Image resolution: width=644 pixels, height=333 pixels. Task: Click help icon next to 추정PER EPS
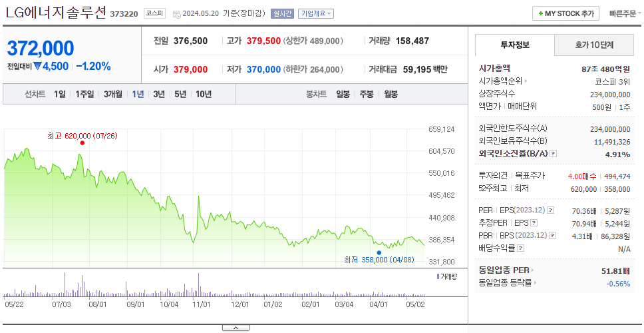pos(534,223)
